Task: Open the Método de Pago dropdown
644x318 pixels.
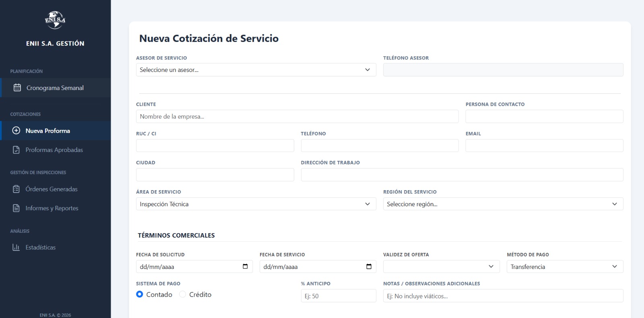Action: click(x=565, y=267)
